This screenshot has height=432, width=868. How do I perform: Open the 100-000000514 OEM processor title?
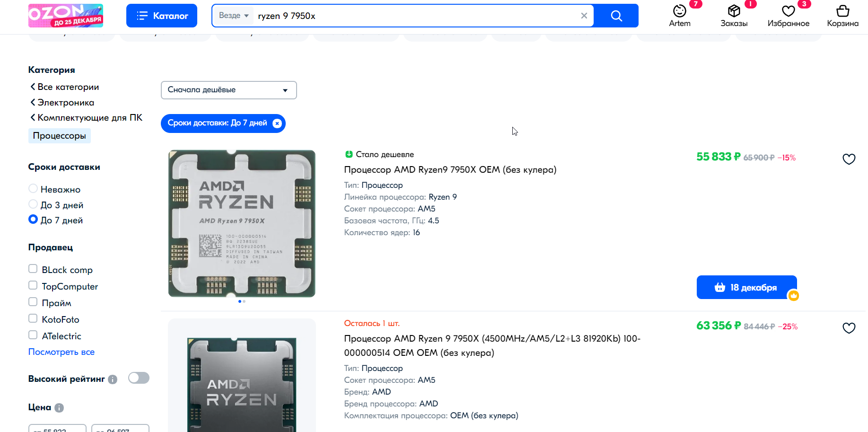click(x=492, y=345)
